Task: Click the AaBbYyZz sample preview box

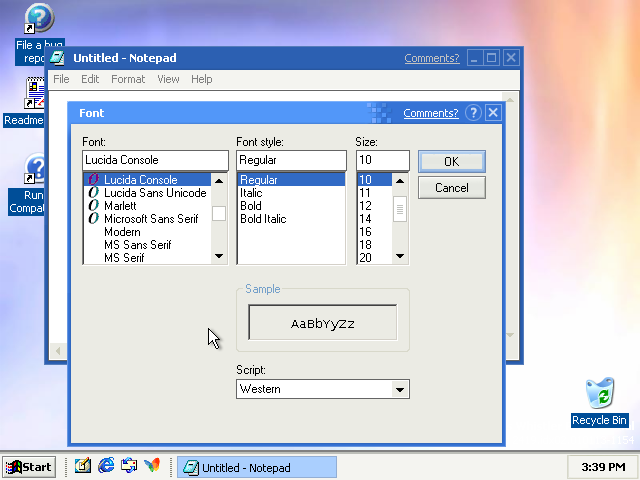Action: 322,322
